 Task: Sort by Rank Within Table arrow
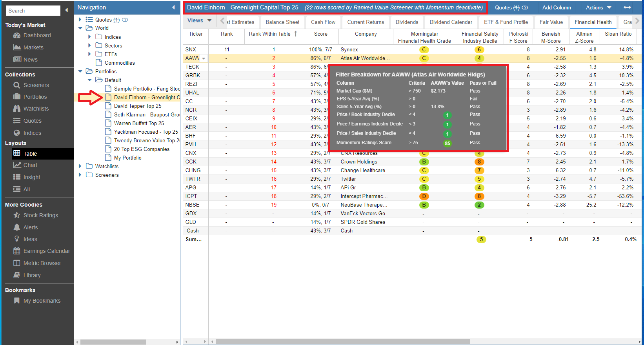295,34
